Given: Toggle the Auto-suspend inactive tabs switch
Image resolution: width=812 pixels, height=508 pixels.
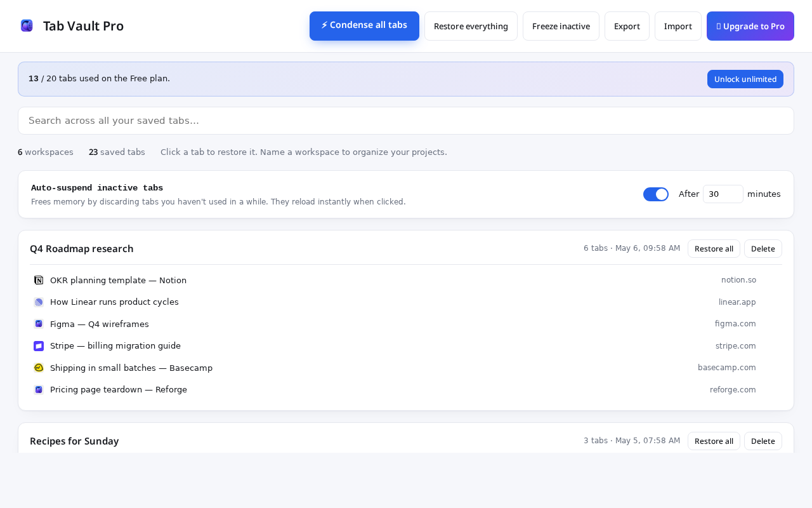Looking at the screenshot, I should pos(656,194).
